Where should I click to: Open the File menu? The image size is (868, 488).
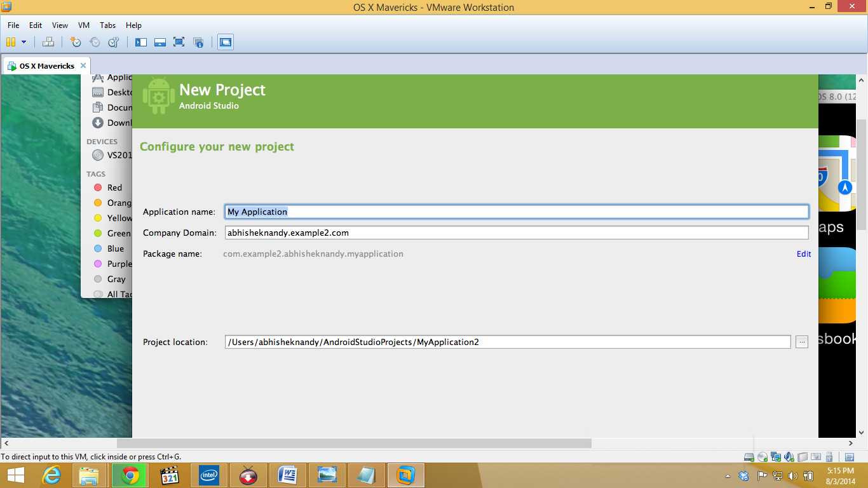pos(13,25)
